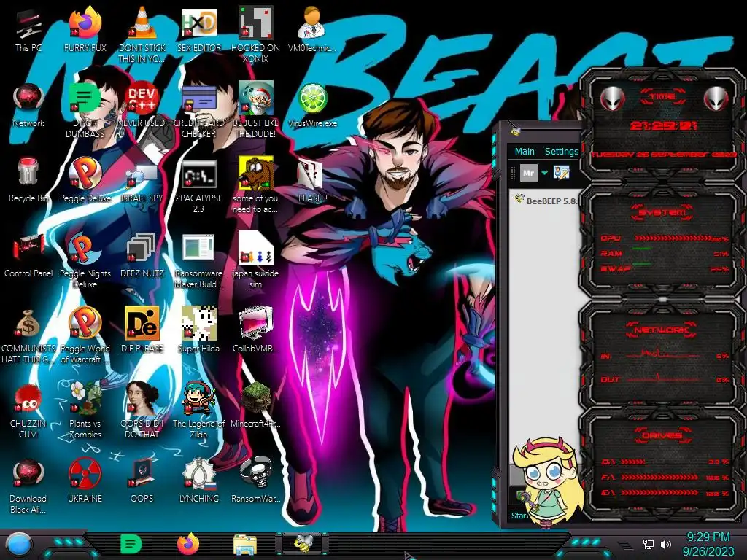The image size is (747, 560).
Task: Open the Main menu in BeeBEEP
Action: (525, 152)
